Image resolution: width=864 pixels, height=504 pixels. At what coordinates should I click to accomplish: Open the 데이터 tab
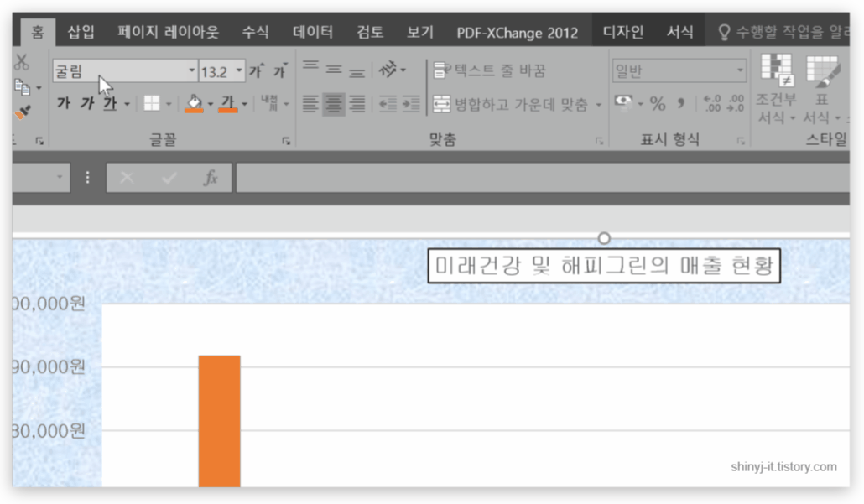point(313,32)
